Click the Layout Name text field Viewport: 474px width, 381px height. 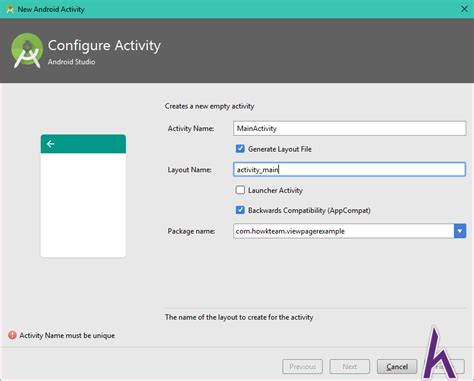[x=350, y=170]
